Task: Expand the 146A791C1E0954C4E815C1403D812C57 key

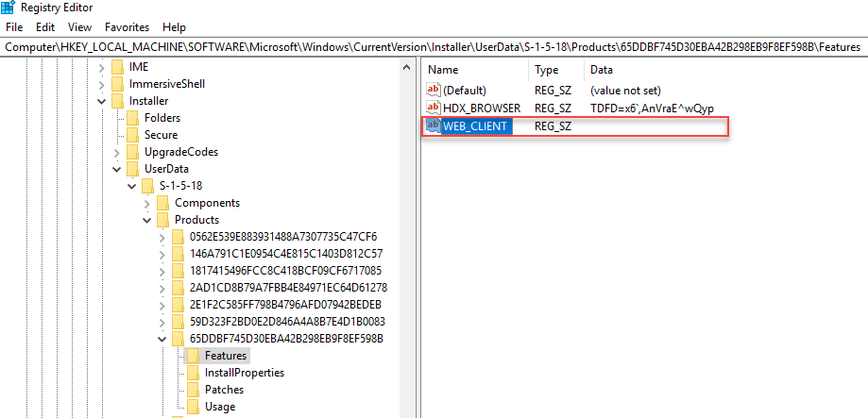Action: click(162, 255)
